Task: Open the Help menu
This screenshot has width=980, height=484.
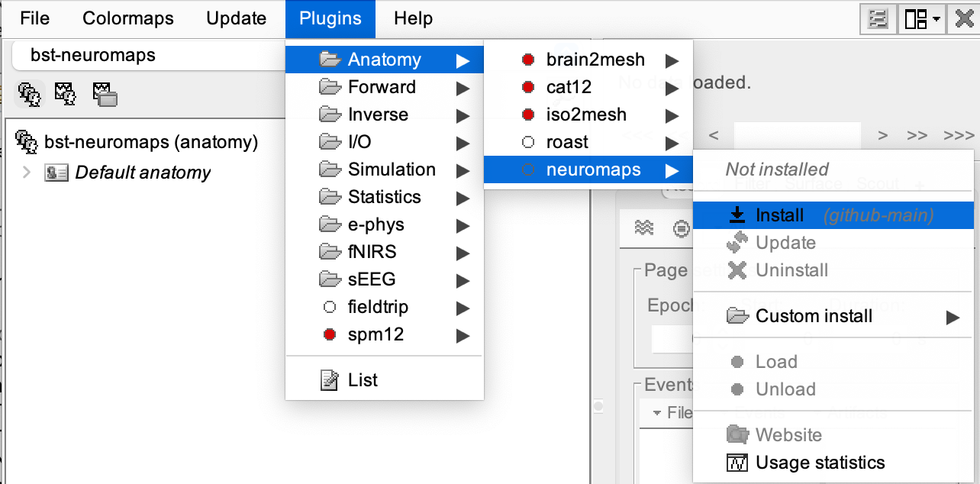Action: (x=413, y=18)
